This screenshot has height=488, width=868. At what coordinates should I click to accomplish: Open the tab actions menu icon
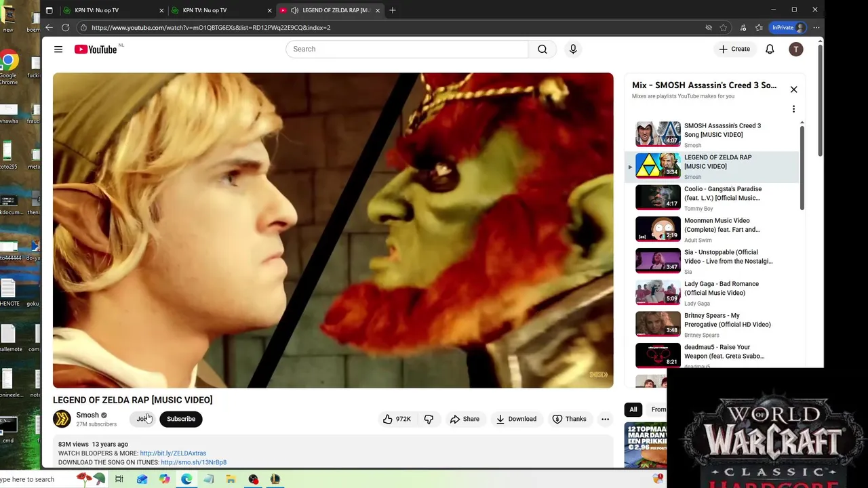[x=49, y=10]
